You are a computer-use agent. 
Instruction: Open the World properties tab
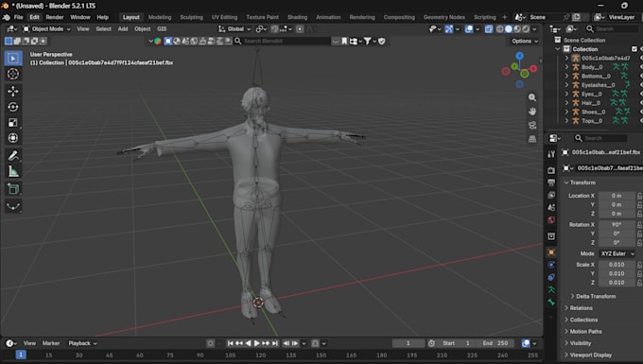551,220
